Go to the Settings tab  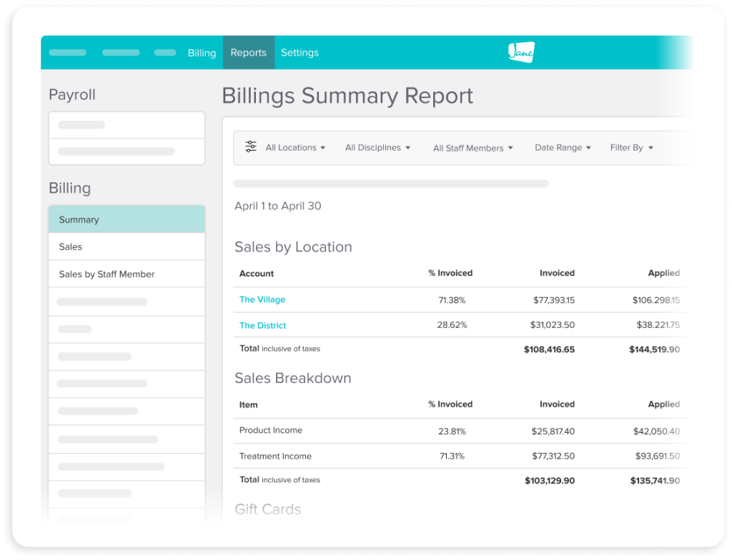tap(300, 53)
